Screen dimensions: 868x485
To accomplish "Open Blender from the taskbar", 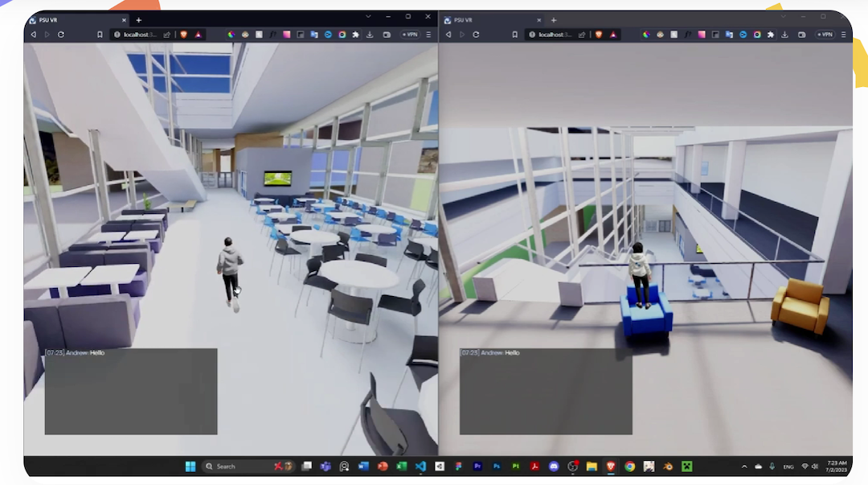I will tap(668, 467).
